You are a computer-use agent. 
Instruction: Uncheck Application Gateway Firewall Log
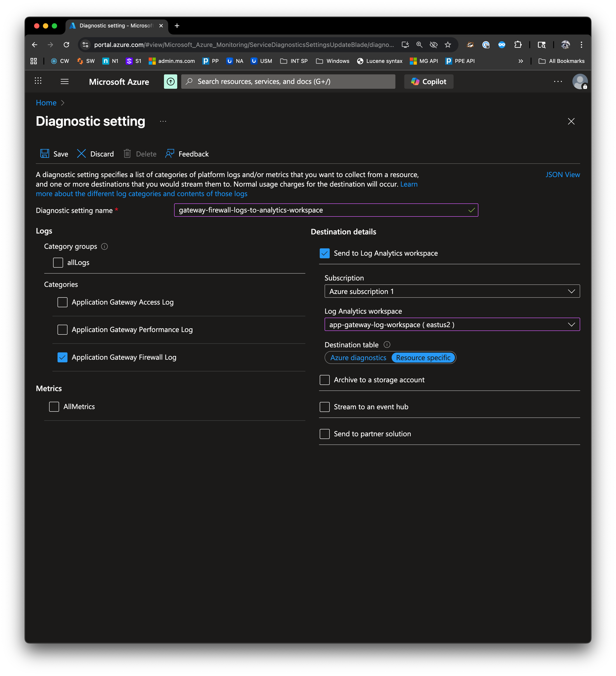(x=62, y=357)
